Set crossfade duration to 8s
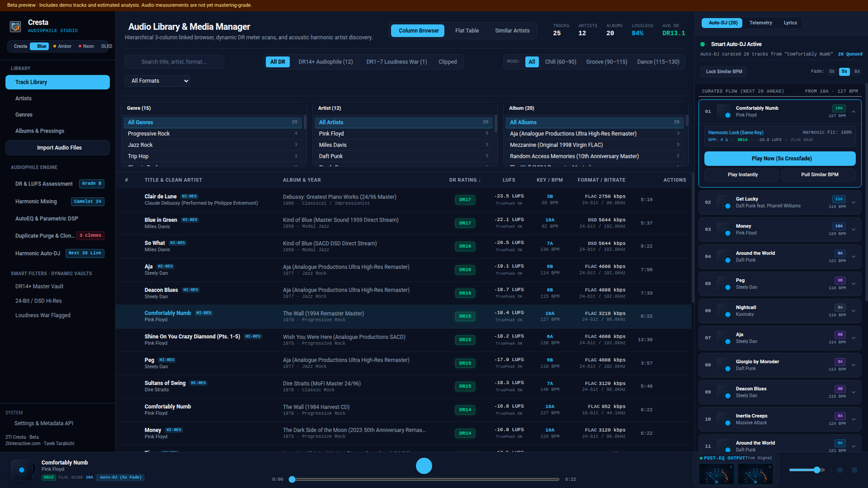 (x=857, y=72)
